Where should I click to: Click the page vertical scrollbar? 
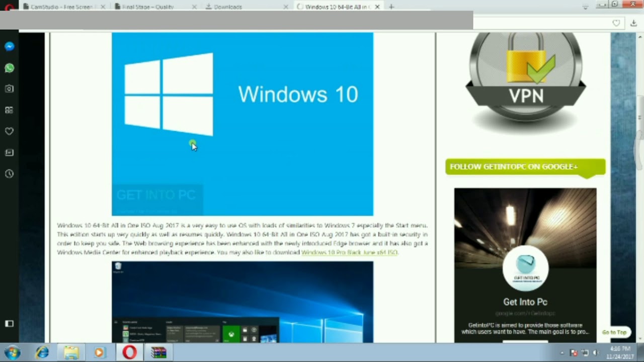coord(640,188)
